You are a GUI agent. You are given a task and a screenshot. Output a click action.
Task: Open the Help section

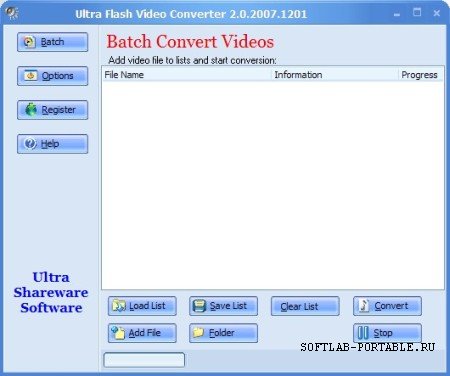(x=53, y=144)
